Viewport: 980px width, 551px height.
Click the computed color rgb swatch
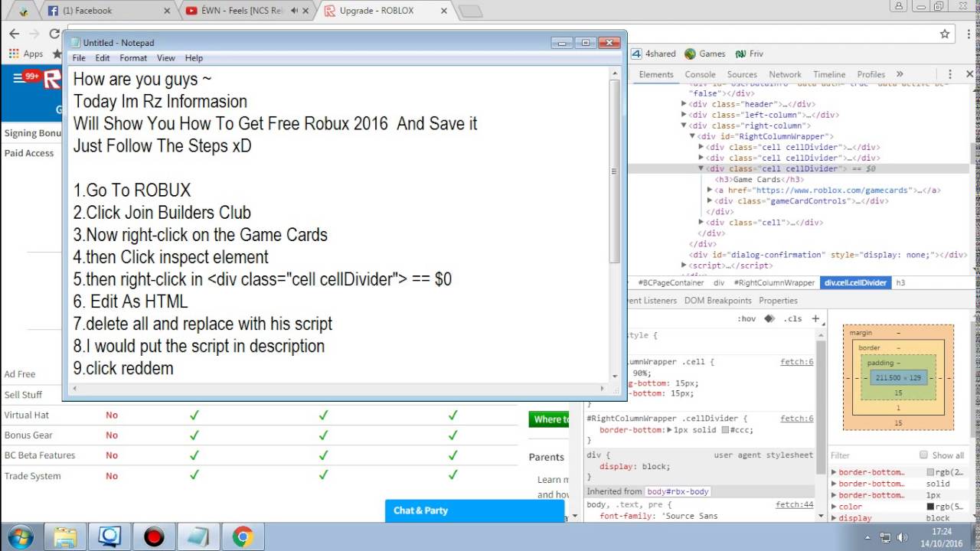pos(930,507)
